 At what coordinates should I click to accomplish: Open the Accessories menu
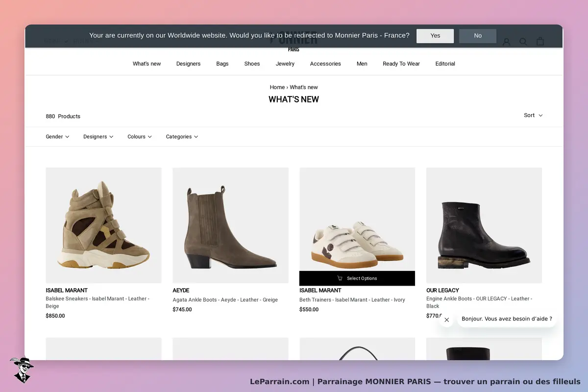tap(325, 64)
